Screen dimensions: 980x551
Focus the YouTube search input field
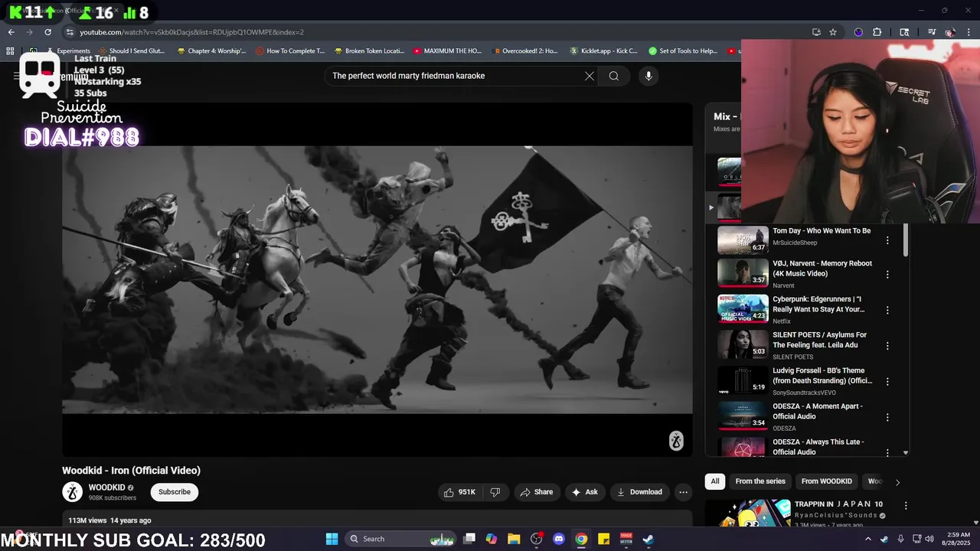(x=456, y=76)
